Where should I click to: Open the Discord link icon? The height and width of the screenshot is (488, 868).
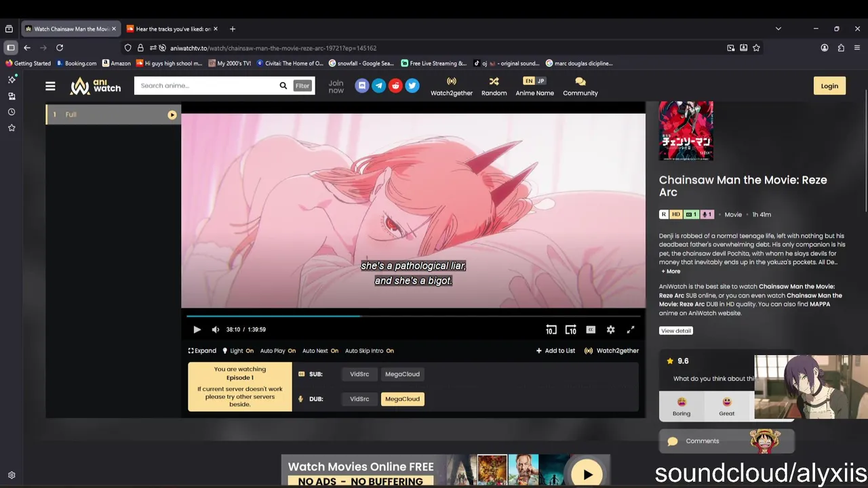pyautogui.click(x=362, y=85)
